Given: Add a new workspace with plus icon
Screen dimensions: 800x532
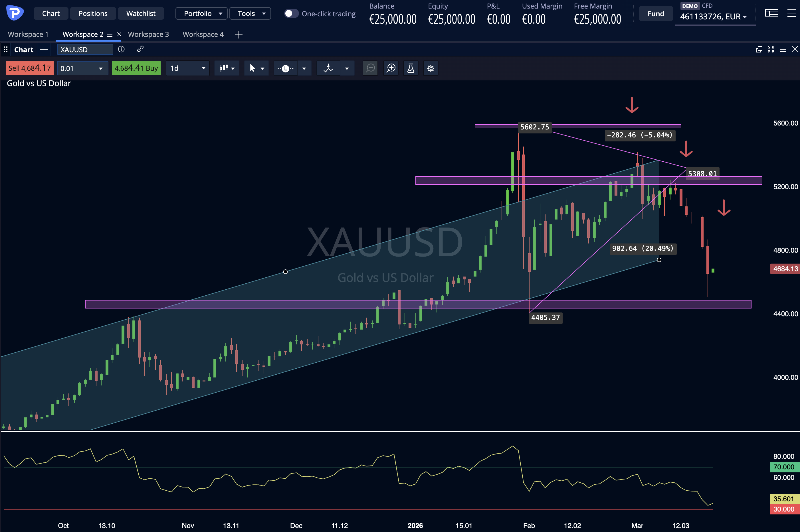Looking at the screenshot, I should [239, 34].
